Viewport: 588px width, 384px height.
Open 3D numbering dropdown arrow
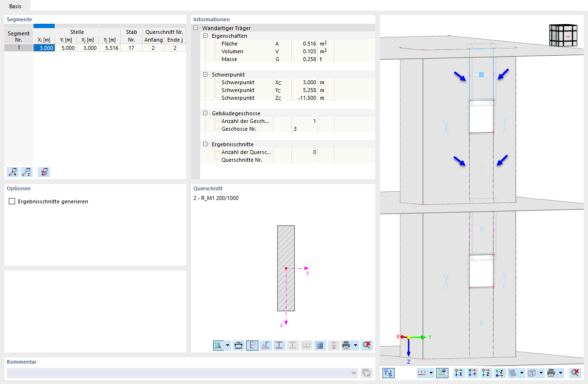click(431, 373)
